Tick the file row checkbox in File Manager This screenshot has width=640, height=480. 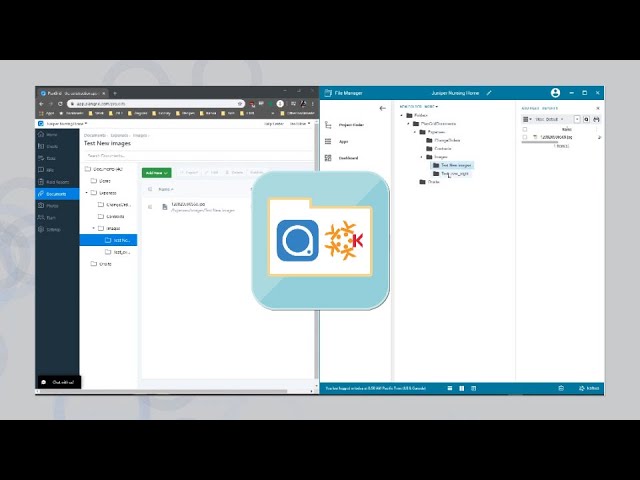point(525,138)
